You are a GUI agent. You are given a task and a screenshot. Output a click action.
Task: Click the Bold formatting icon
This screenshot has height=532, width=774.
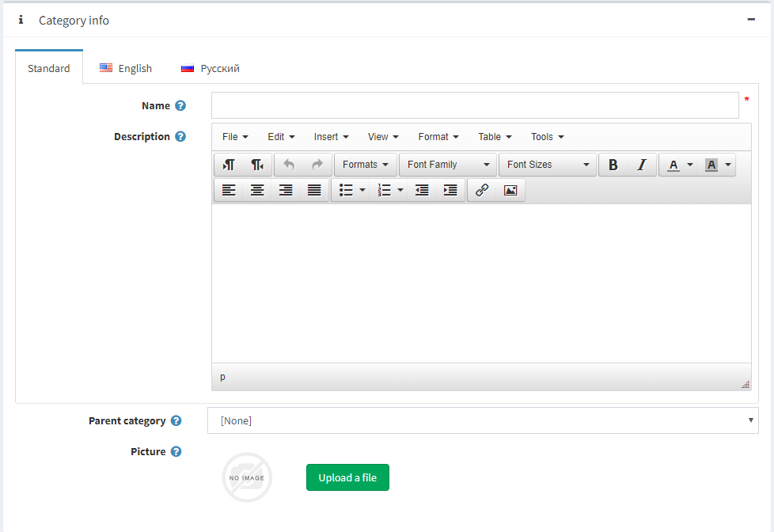pyautogui.click(x=613, y=165)
